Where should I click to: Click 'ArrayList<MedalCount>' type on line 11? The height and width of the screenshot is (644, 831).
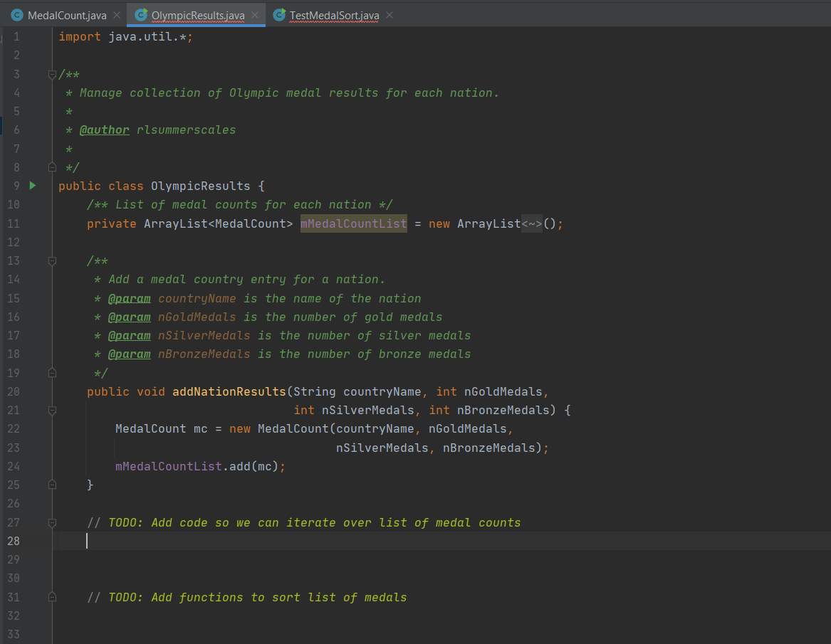tap(219, 223)
